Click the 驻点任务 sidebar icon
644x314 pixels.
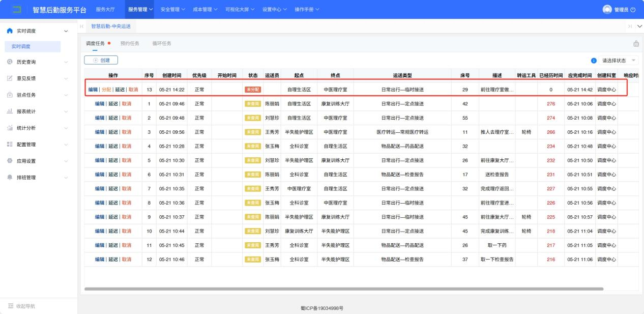coord(10,95)
